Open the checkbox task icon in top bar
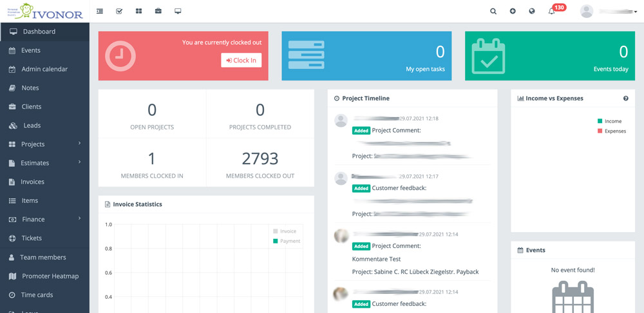The height and width of the screenshot is (313, 644). [x=119, y=11]
